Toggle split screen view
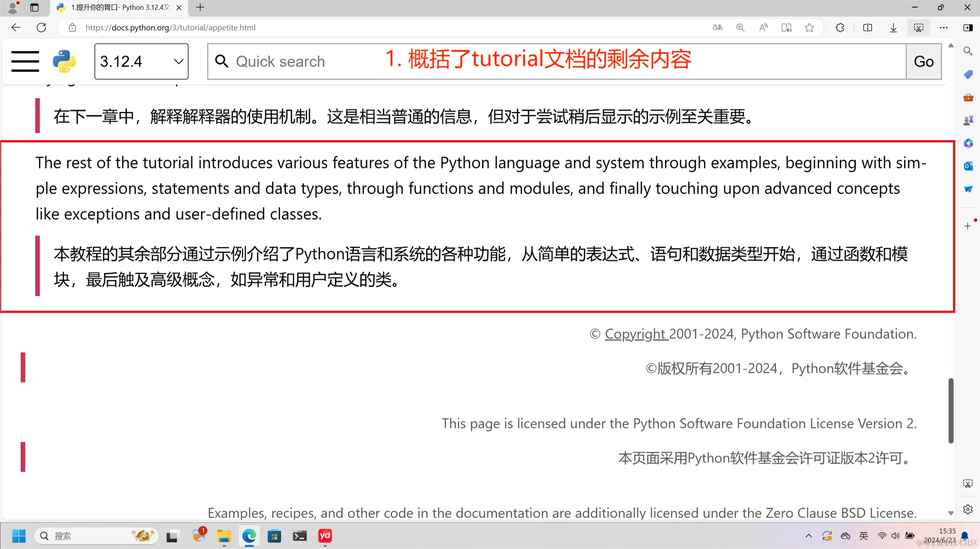 pos(867,28)
